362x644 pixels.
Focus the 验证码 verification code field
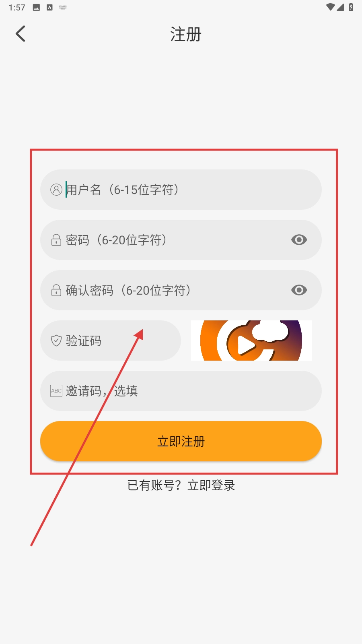point(111,341)
